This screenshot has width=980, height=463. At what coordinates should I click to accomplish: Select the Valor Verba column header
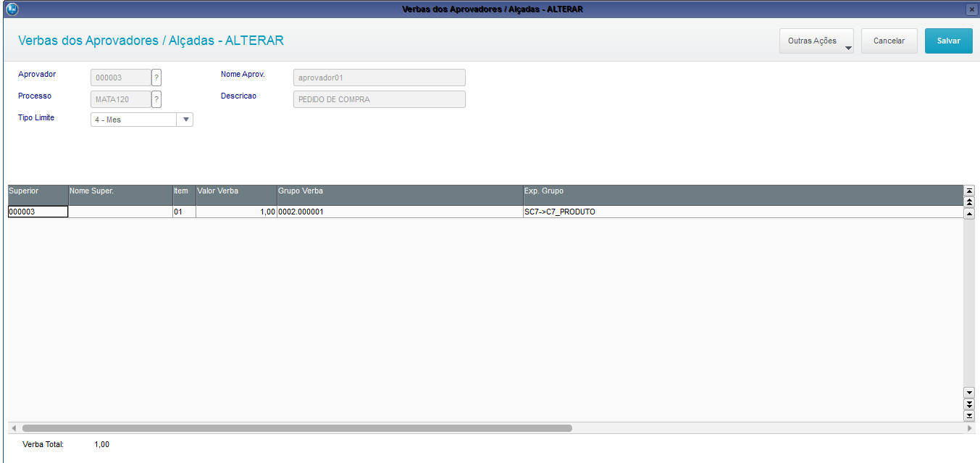click(236, 191)
